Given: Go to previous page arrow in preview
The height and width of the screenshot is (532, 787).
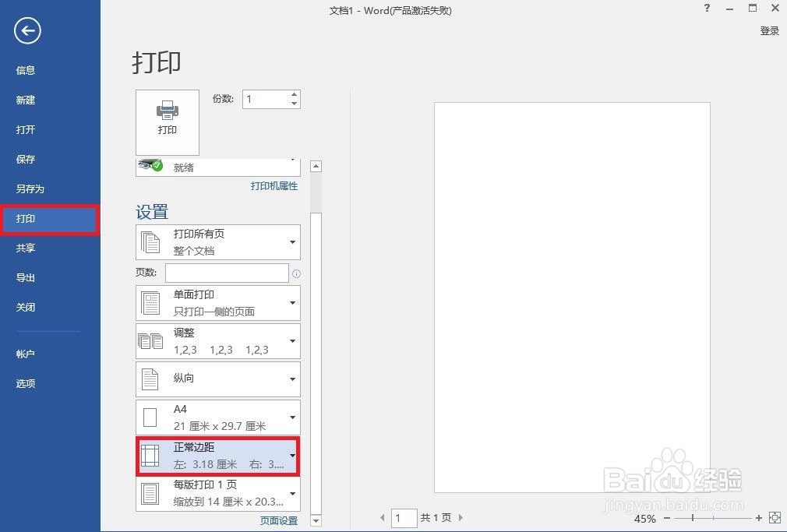Looking at the screenshot, I should 383,517.
